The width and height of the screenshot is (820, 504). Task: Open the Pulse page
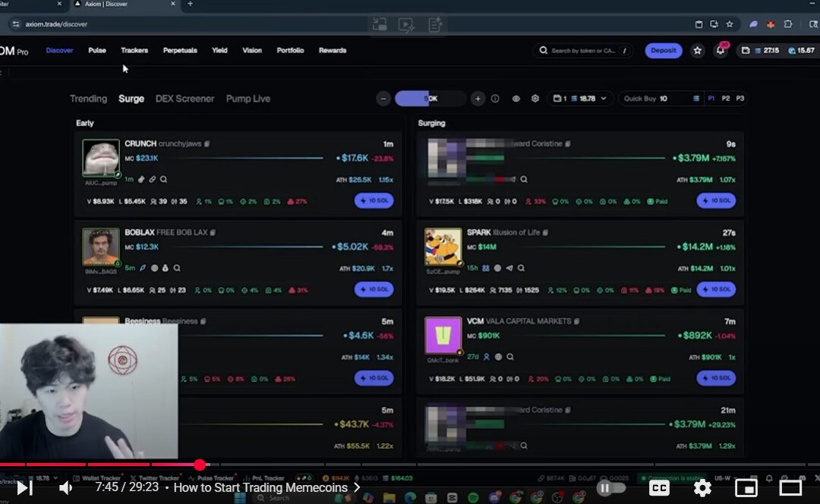pos(96,50)
